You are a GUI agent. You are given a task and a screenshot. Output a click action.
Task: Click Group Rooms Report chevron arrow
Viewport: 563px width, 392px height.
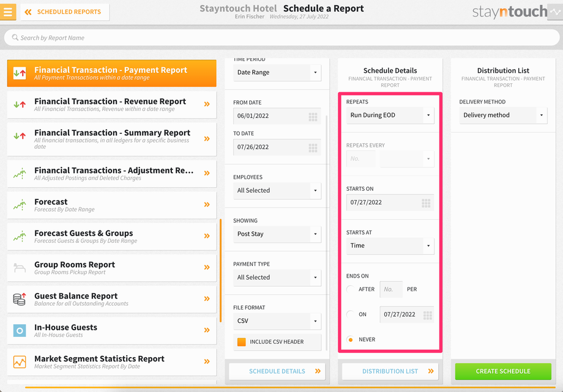click(207, 267)
